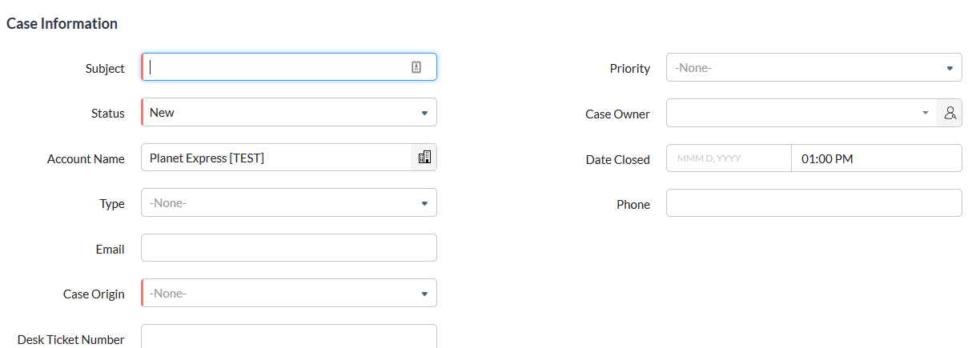Click the Case Owner dropdown arrow

tap(925, 113)
